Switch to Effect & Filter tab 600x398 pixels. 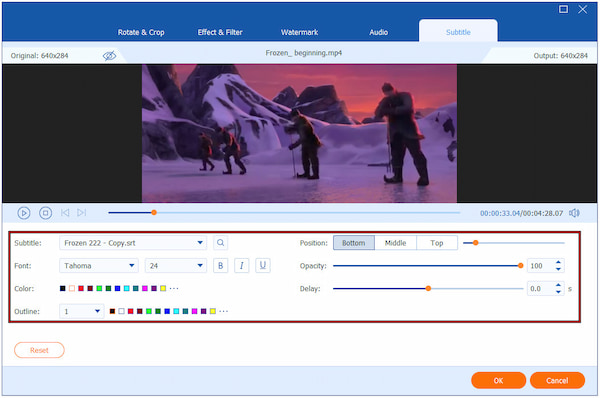[x=220, y=32]
